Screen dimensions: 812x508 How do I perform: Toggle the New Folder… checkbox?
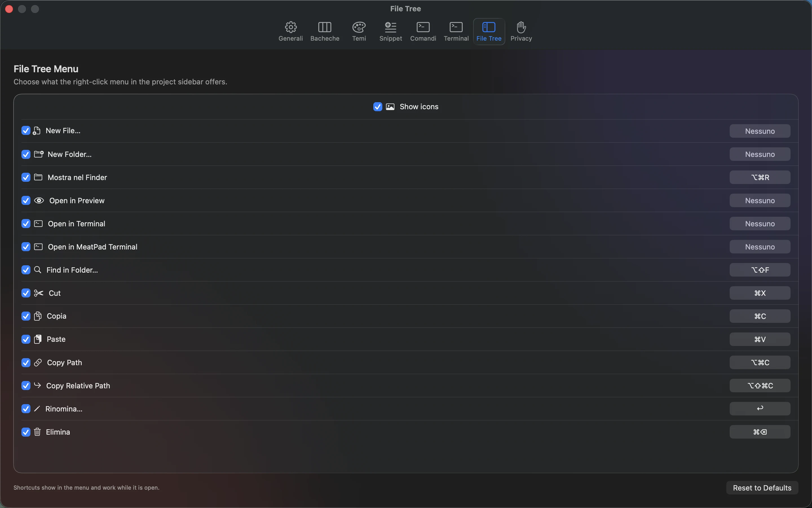point(26,154)
